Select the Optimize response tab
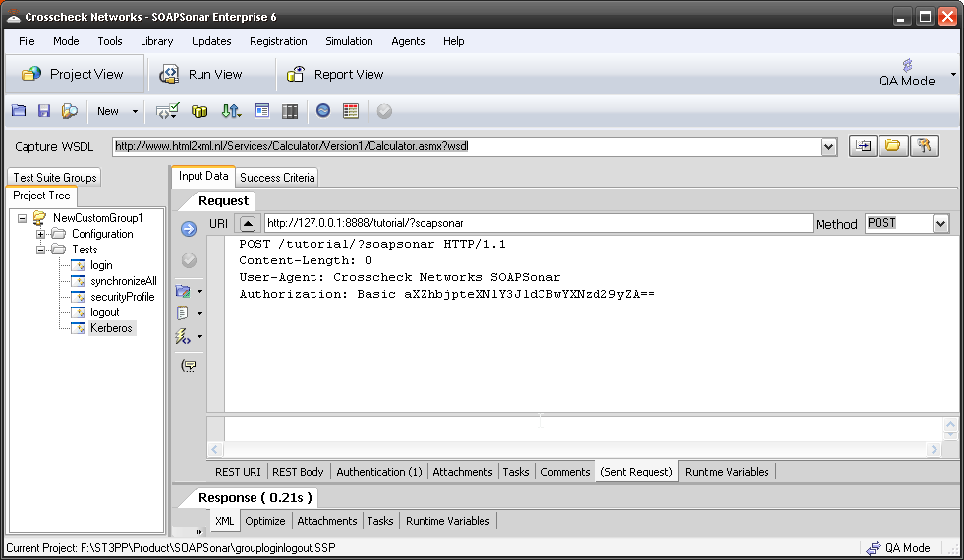 tap(265, 521)
